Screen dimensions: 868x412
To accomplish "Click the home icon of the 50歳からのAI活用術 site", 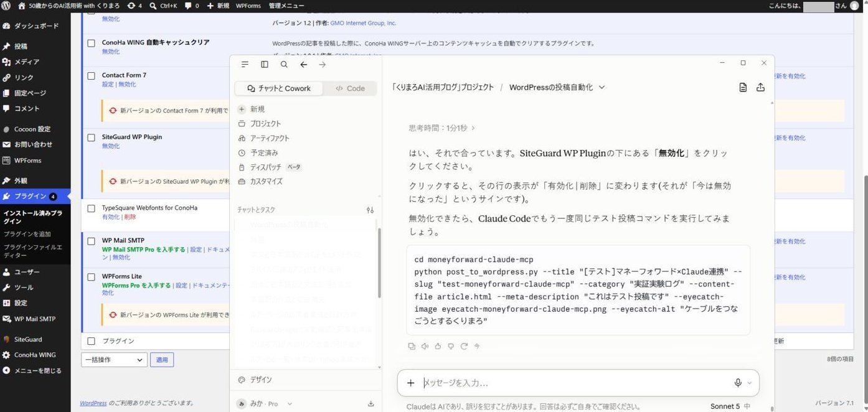I will (x=22, y=6).
